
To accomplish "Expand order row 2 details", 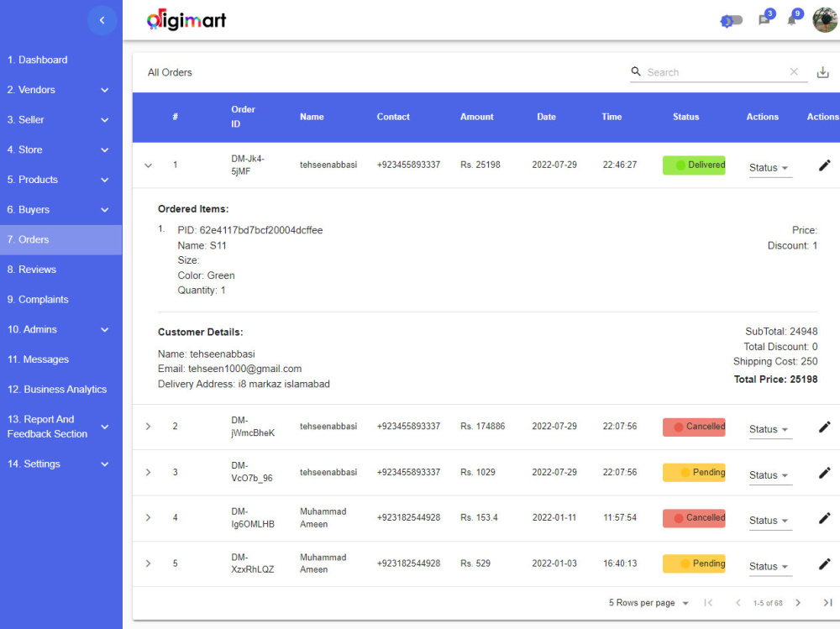I will (x=149, y=427).
